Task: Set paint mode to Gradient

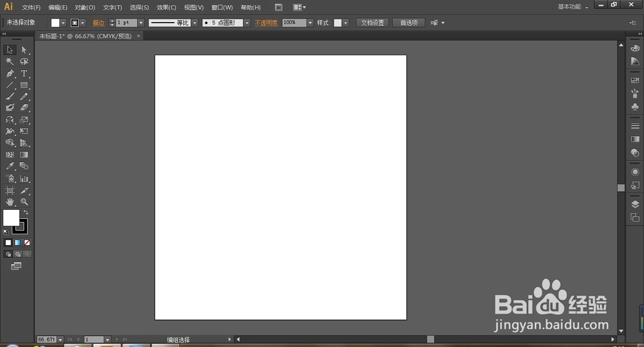Action: pos(17,243)
